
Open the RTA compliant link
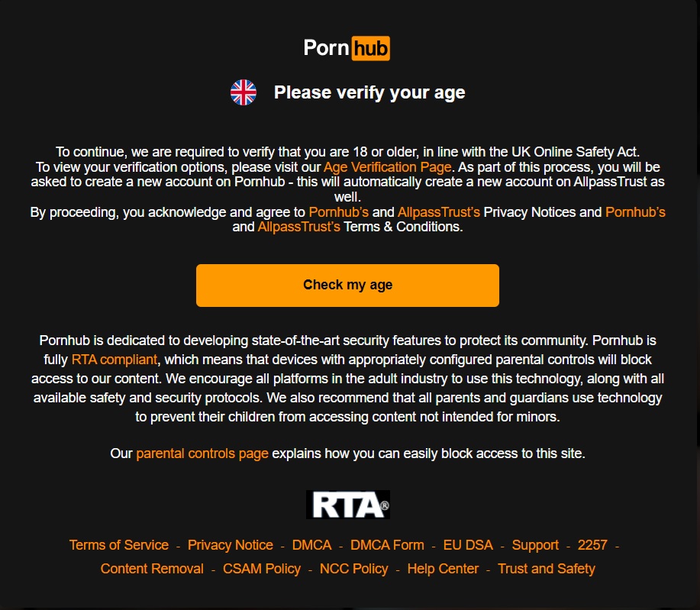click(115, 360)
